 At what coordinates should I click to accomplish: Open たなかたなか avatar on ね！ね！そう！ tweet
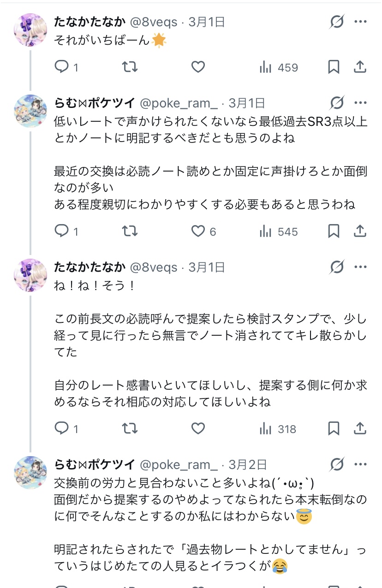click(x=31, y=275)
